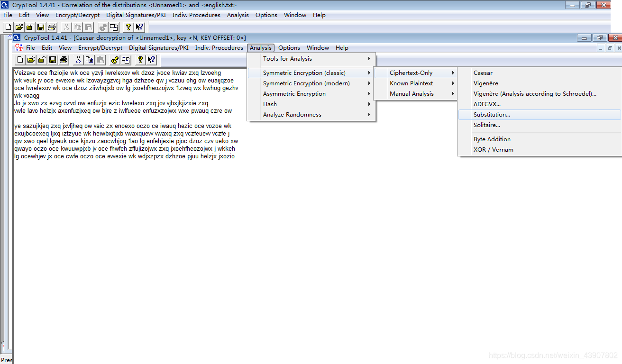Viewport: 622px width, 364px height.
Task: Click Print icon in Caesar decryption window
Action: click(64, 60)
